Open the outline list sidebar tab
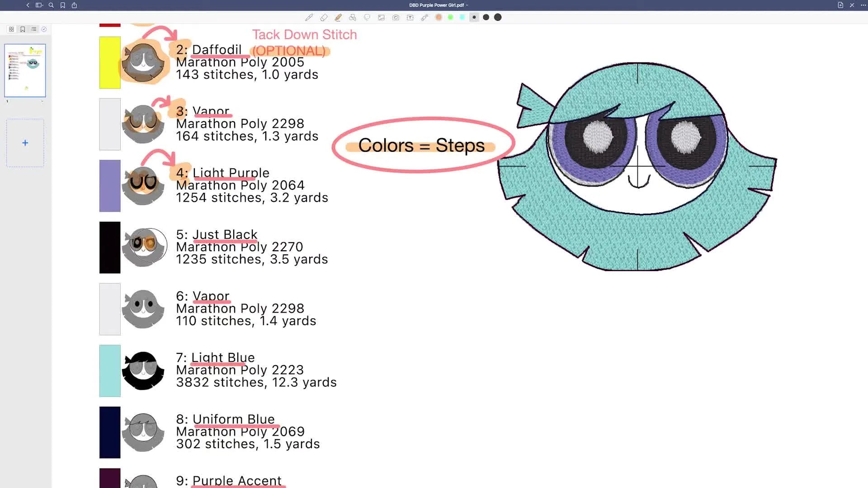 pyautogui.click(x=33, y=28)
